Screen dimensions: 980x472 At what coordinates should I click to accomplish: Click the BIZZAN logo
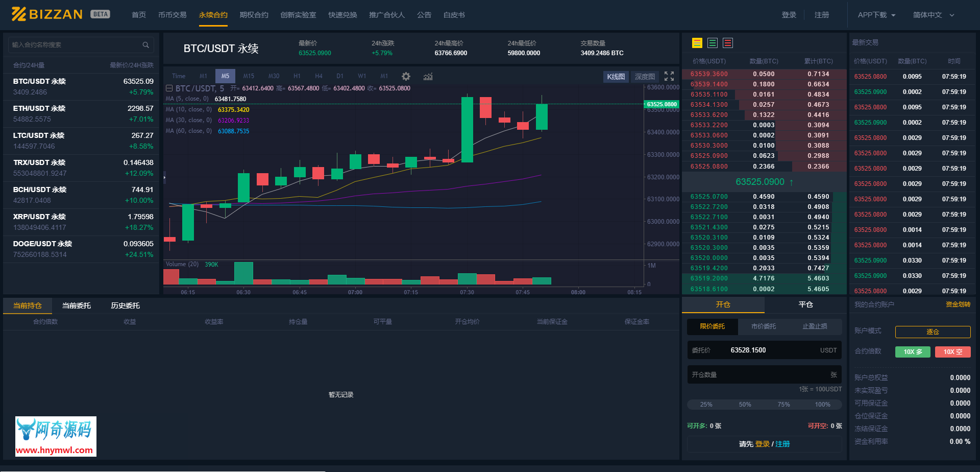tap(47, 14)
